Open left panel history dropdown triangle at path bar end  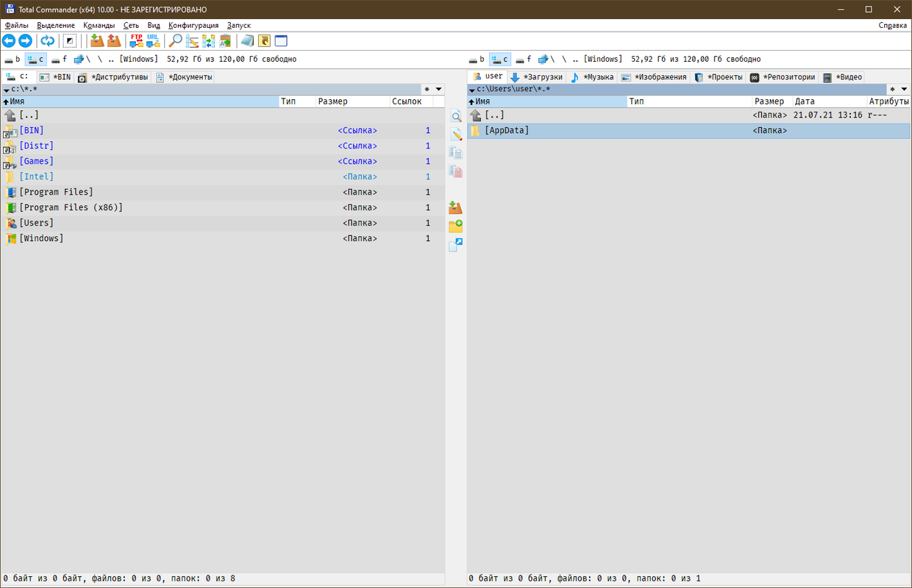coord(439,90)
